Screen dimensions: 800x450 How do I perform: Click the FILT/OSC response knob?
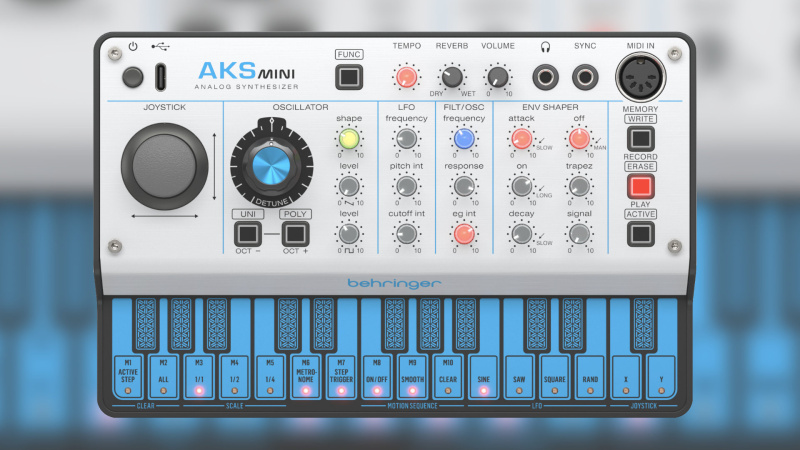[464, 186]
